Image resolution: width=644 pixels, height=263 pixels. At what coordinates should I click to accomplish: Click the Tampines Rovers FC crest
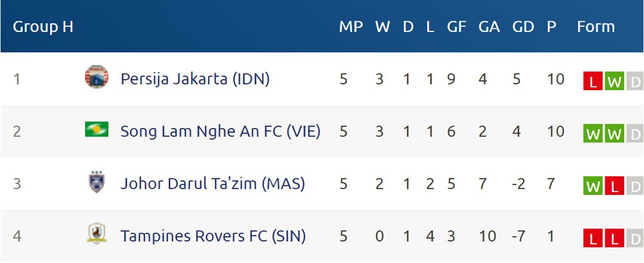point(97,233)
